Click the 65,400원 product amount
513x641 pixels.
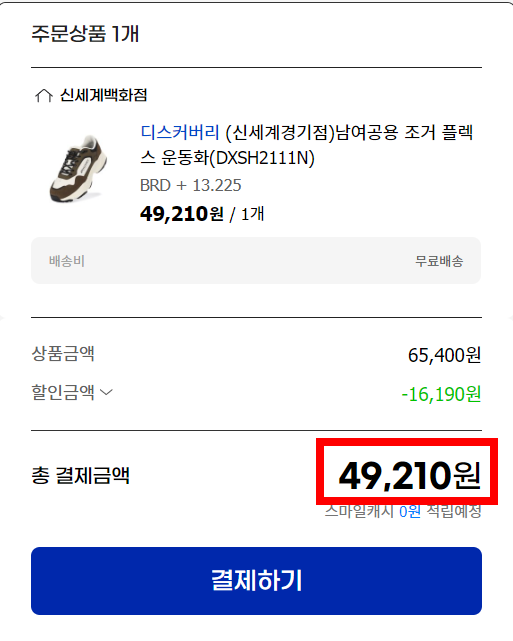[444, 355]
